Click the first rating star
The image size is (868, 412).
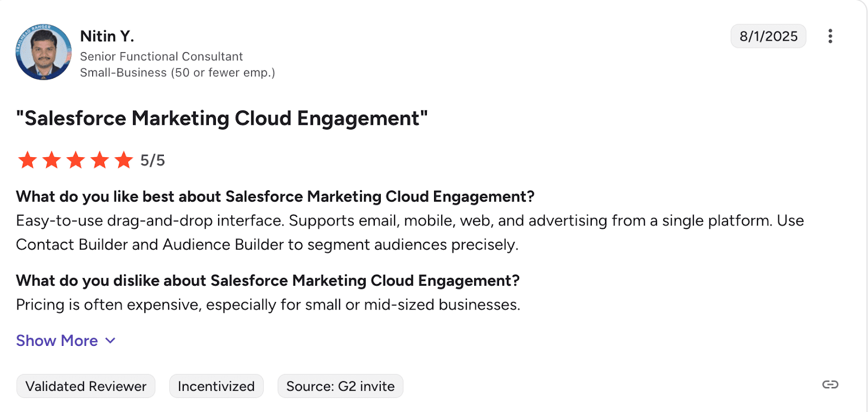click(x=27, y=160)
